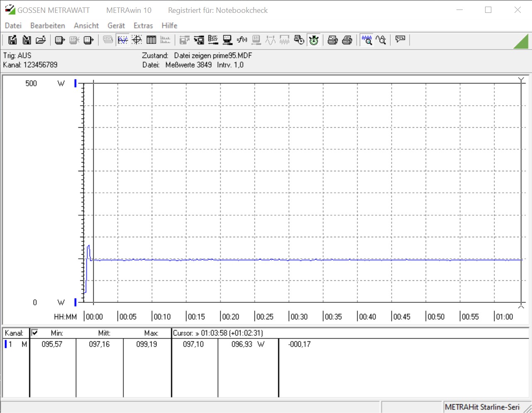This screenshot has height=413, width=532.
Task: Click the export file disk icon
Action: point(12,40)
